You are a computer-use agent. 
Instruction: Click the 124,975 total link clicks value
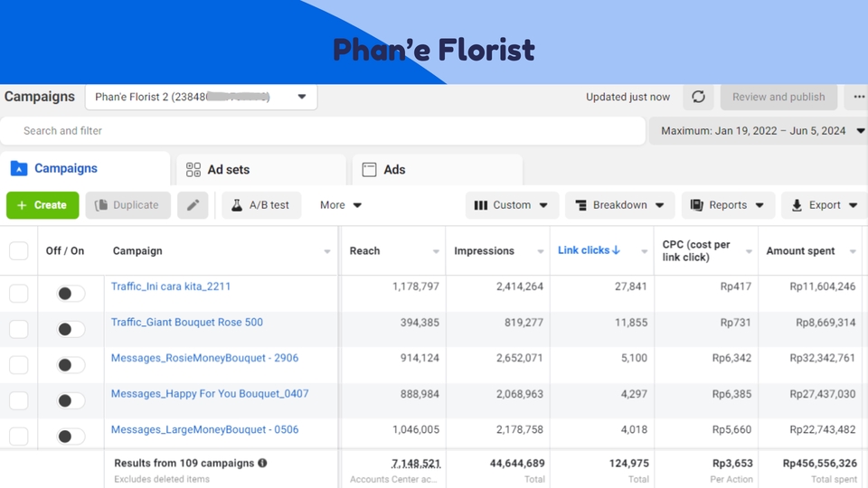(x=629, y=463)
